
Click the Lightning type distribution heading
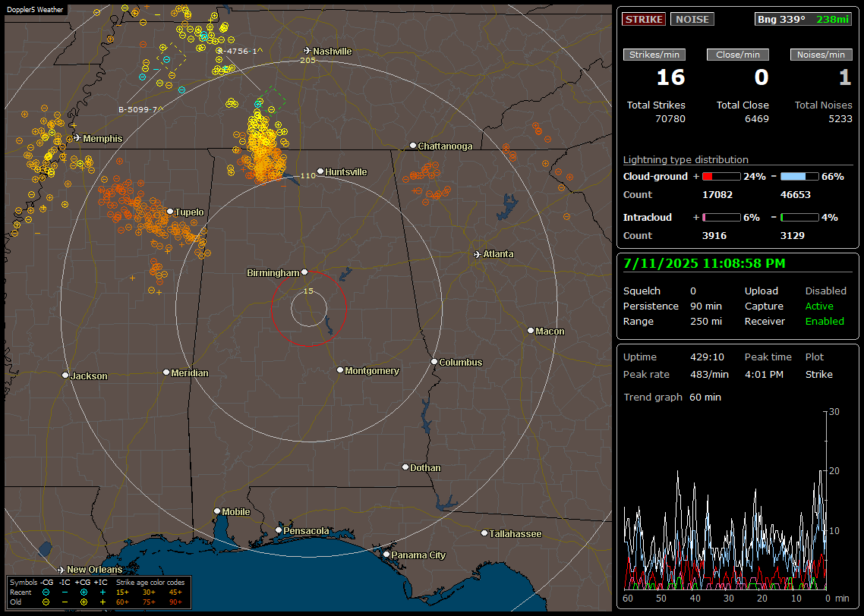click(x=686, y=159)
